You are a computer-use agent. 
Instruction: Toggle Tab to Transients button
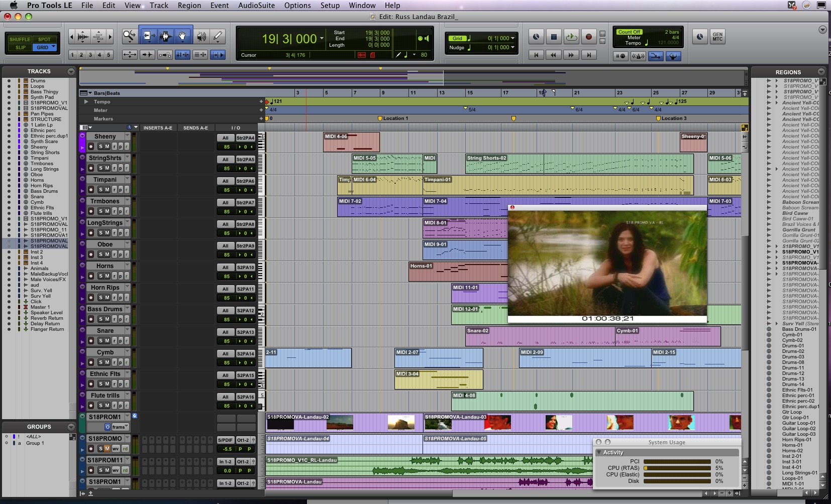point(147,55)
